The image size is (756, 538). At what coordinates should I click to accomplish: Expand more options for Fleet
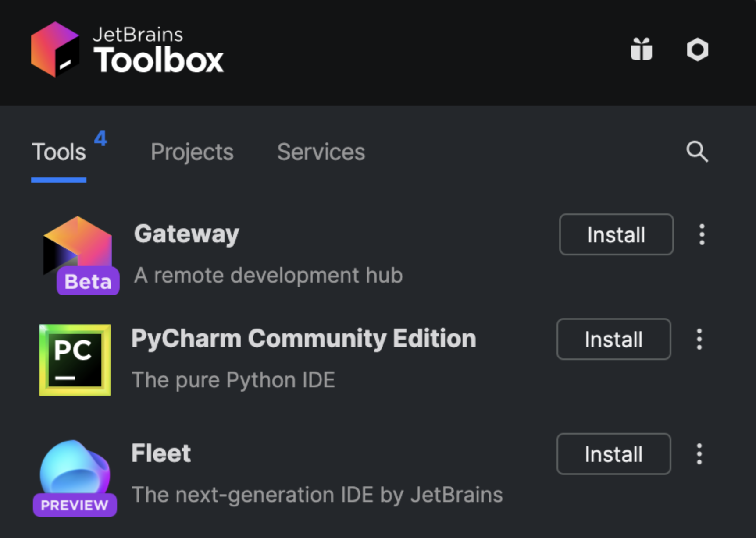click(699, 455)
